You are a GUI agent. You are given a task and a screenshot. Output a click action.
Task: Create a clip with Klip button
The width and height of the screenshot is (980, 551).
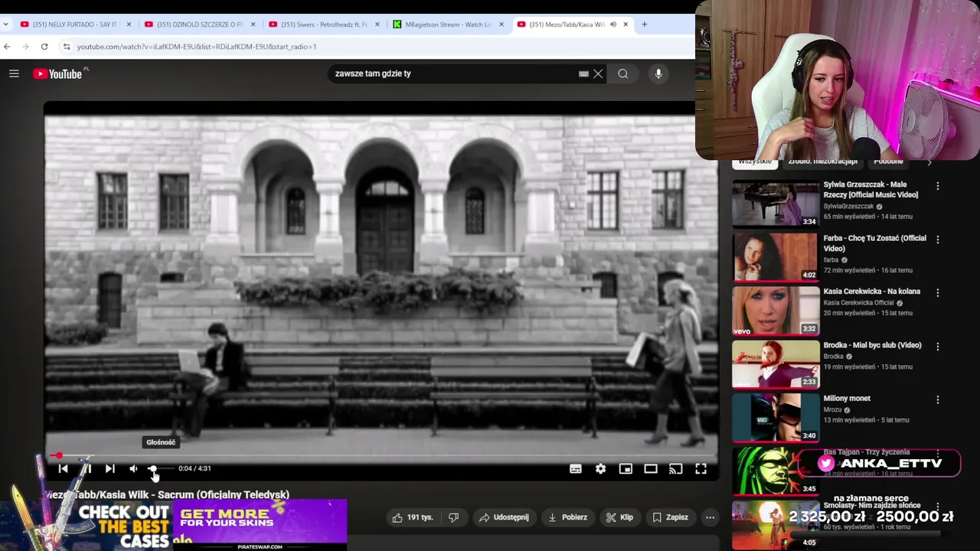[619, 517]
